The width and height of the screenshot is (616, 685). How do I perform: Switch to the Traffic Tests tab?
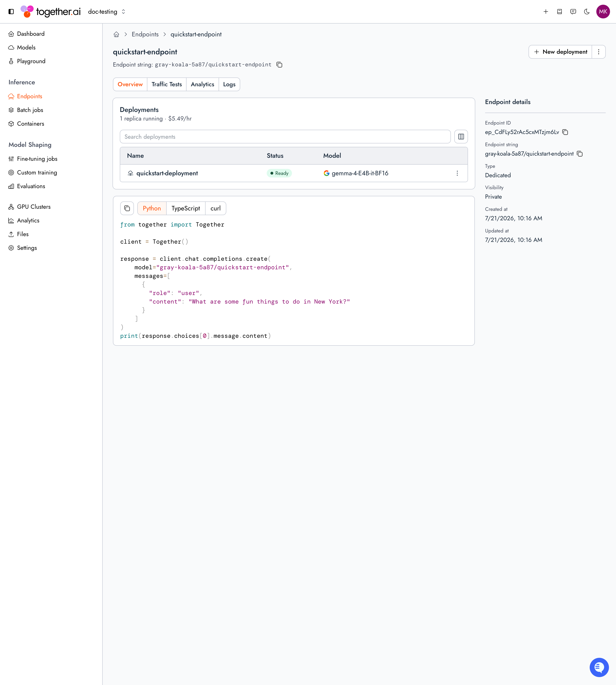pyautogui.click(x=167, y=84)
